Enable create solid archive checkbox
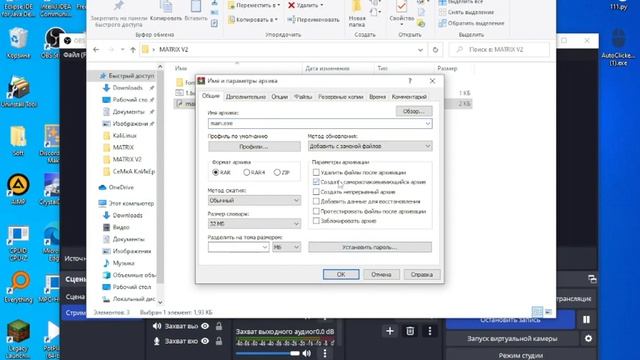640x360 pixels. 316,191
